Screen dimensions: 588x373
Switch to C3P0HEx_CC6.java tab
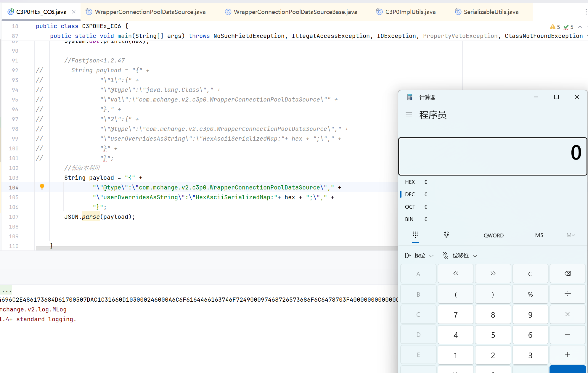click(x=41, y=12)
